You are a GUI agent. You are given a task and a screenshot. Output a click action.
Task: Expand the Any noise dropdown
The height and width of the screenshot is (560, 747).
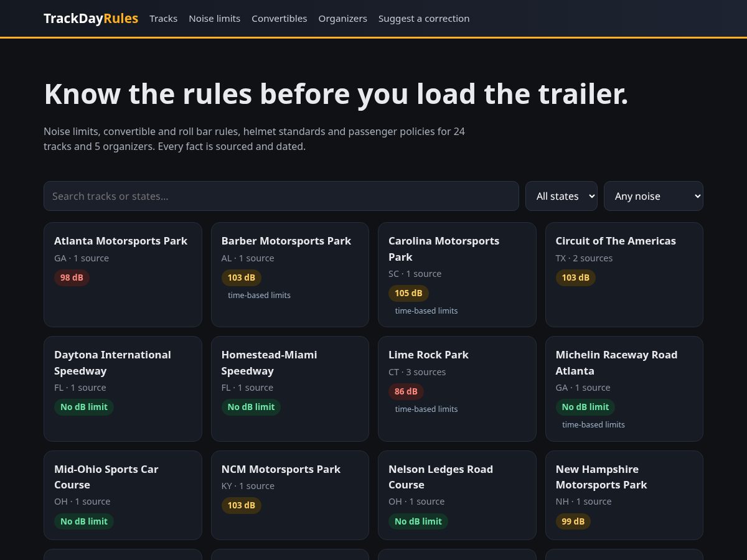pyautogui.click(x=654, y=196)
